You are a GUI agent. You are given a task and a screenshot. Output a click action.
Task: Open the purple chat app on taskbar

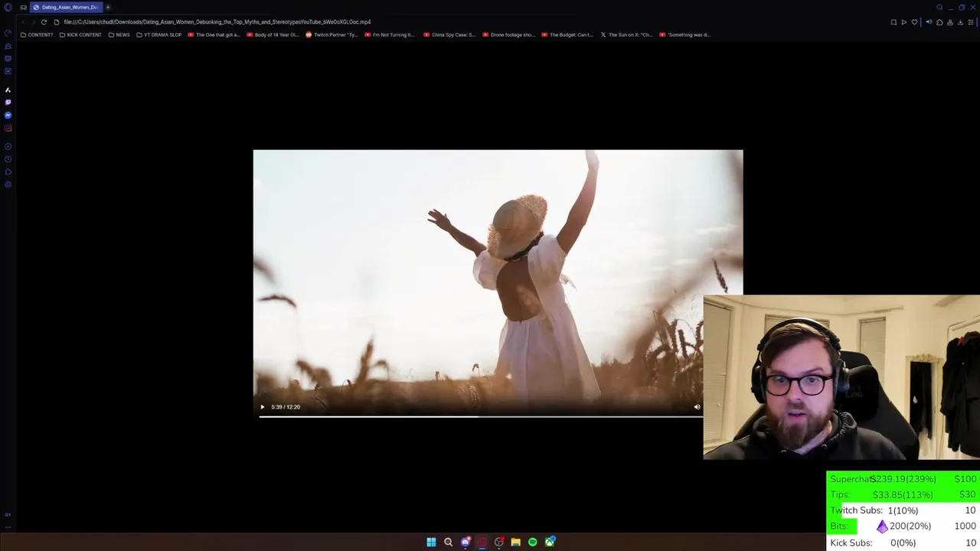465,542
